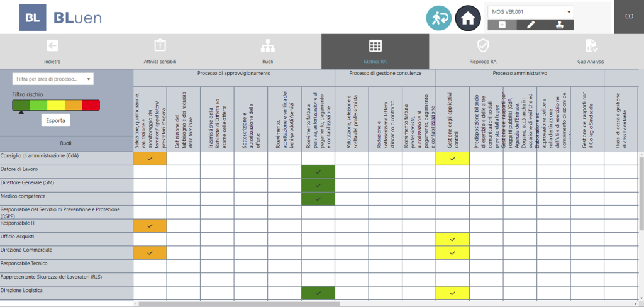Screen dimensions: 644x307
Task: Open the CO user badge
Action: coord(629,17)
